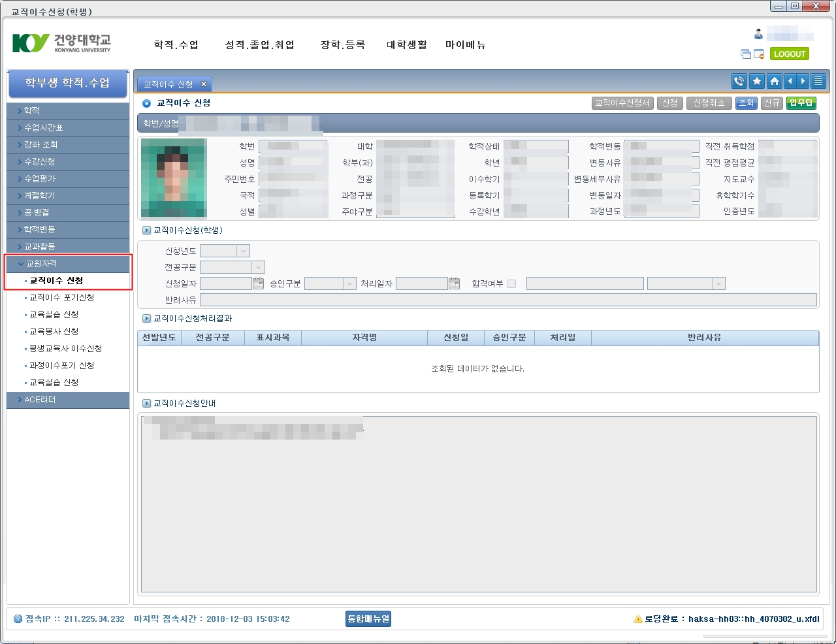Close the 교직이수 신청 tab
The image size is (836, 644).
click(204, 84)
